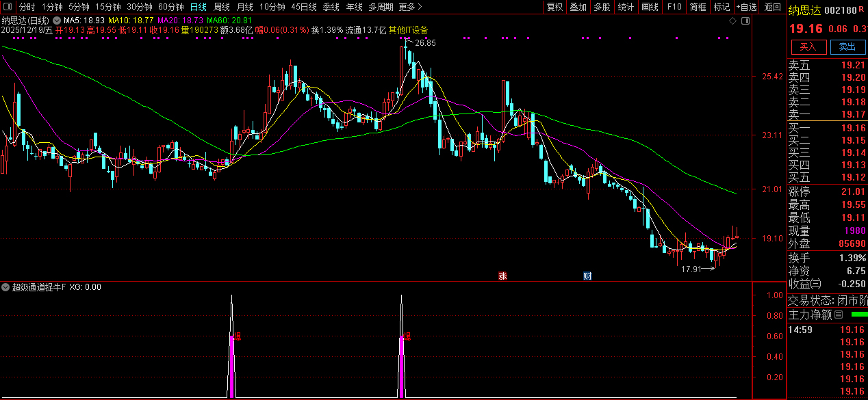Click the MA60: 20.81 value
This screenshot has height=400, width=868.
pos(230,21)
